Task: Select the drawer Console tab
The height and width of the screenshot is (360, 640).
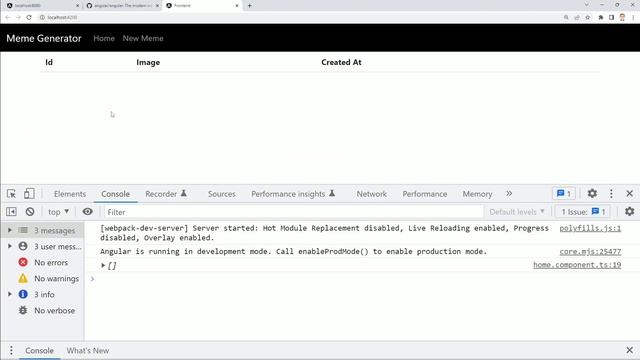Action: pos(39,351)
